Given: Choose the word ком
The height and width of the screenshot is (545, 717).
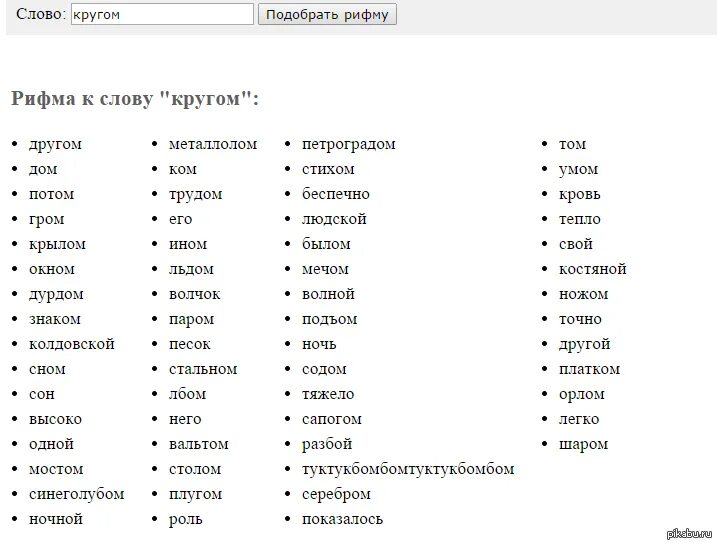Looking at the screenshot, I should pyautogui.click(x=183, y=170).
